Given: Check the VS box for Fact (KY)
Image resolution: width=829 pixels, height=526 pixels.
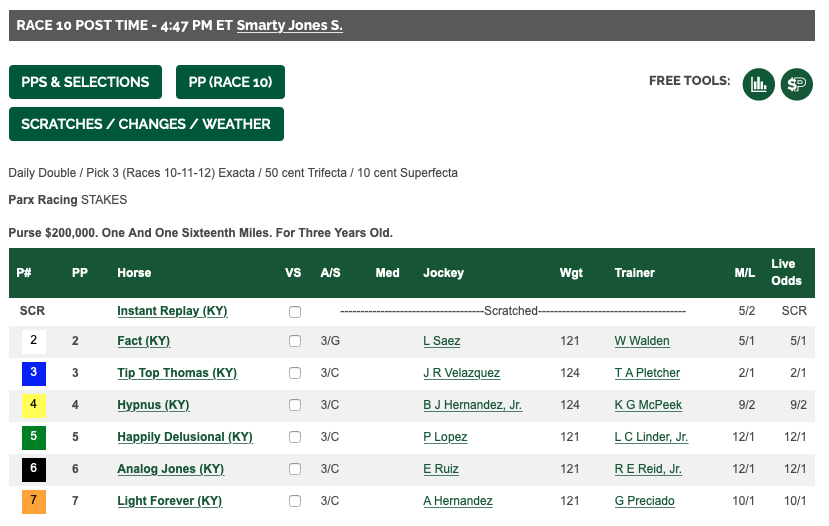Looking at the screenshot, I should (x=295, y=341).
